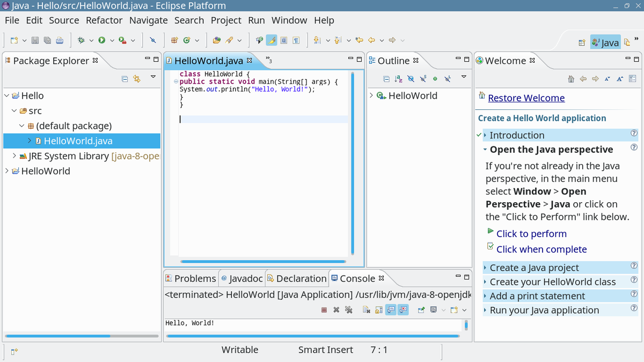Collapse the src folder in Package Explorer

click(x=14, y=111)
